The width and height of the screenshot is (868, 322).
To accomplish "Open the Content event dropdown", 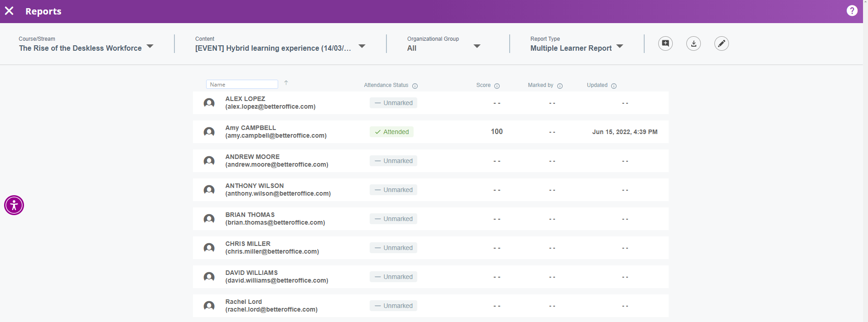I will [x=362, y=47].
